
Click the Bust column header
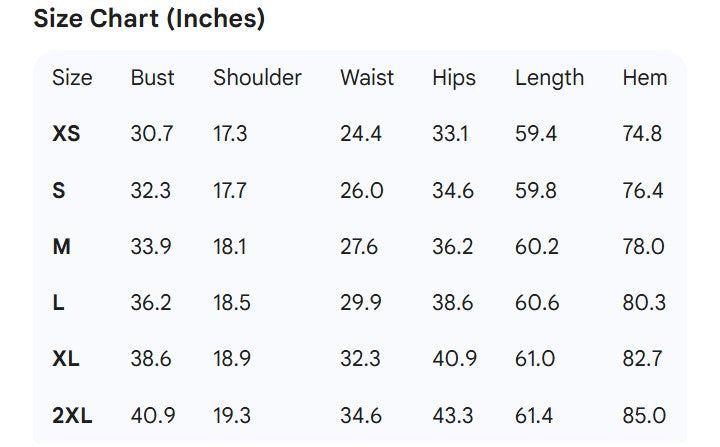pos(152,78)
